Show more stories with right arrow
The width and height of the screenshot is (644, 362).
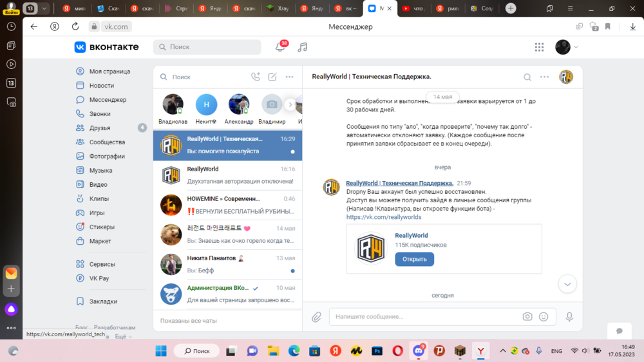tap(290, 104)
